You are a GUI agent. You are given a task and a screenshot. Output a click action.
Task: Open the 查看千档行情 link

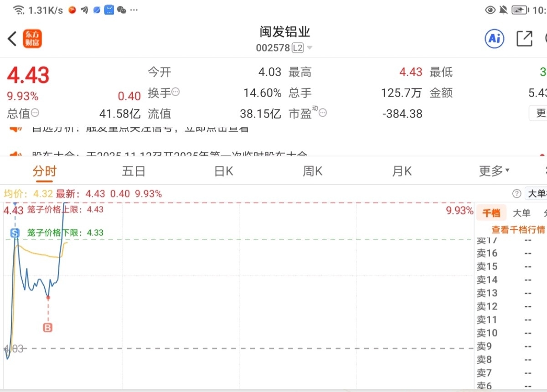518,229
